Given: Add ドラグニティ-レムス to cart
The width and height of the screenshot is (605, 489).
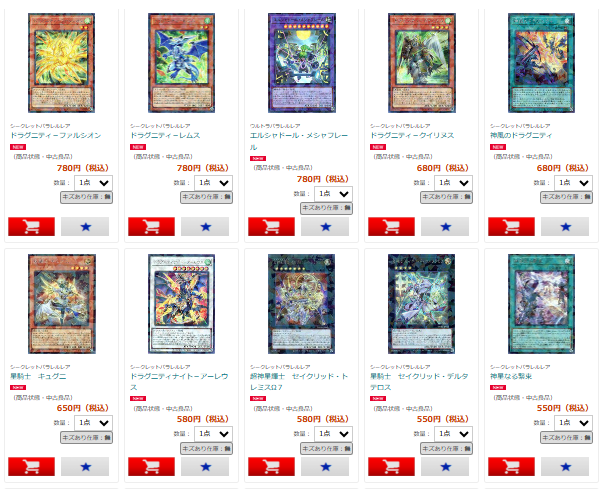Looking at the screenshot, I should [x=151, y=227].
